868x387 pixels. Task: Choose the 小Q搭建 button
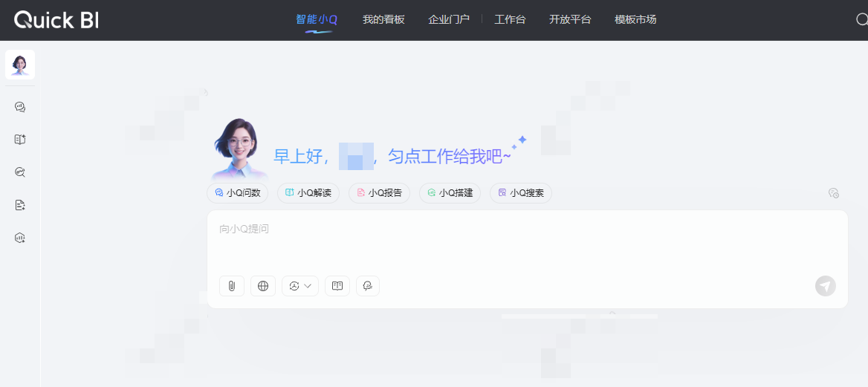tap(450, 192)
